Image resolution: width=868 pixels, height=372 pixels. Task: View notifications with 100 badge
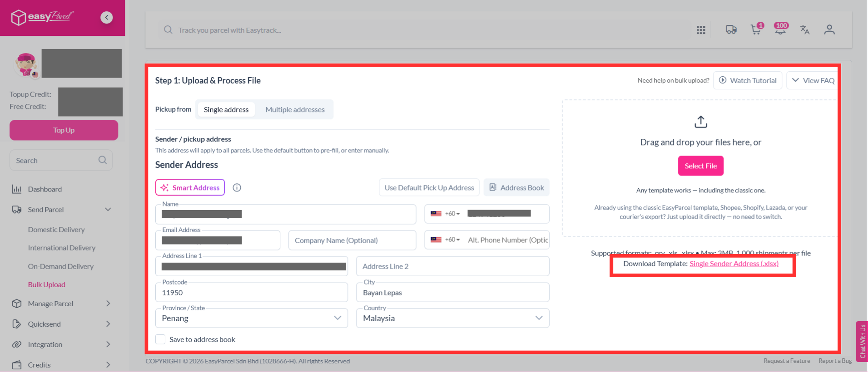coord(781,29)
